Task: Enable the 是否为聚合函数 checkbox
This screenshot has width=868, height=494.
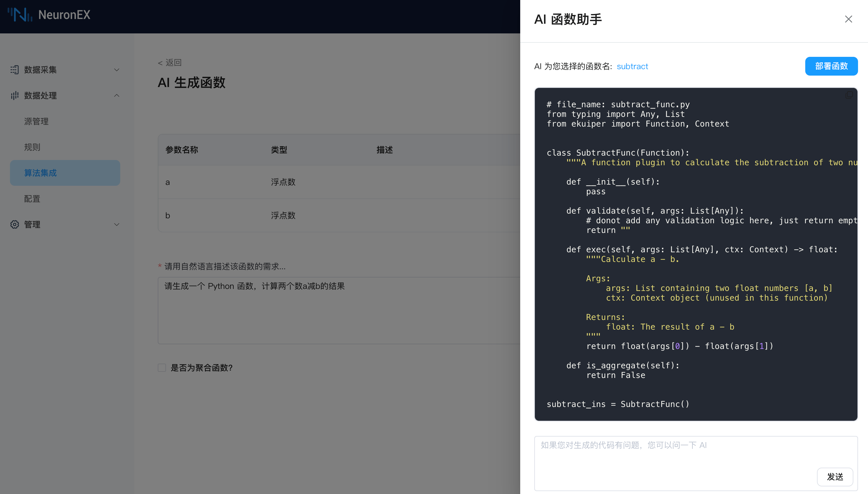Action: (162, 367)
